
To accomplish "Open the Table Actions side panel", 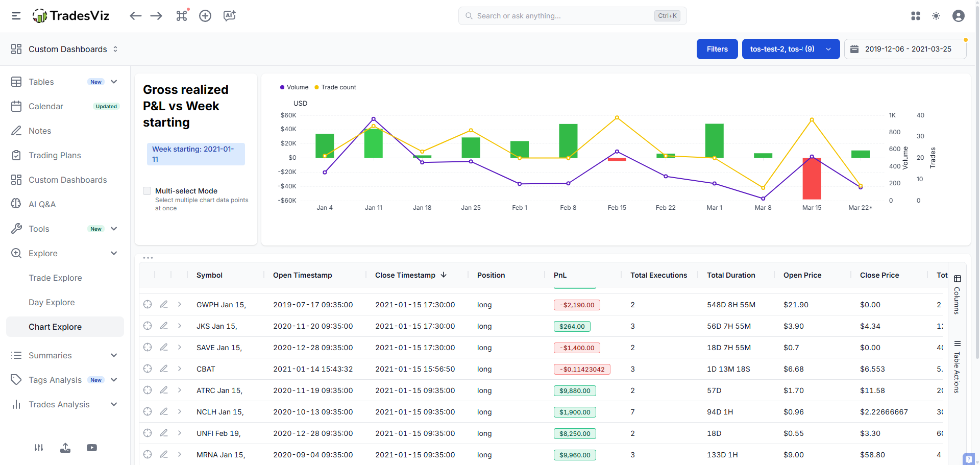I will coord(957,366).
